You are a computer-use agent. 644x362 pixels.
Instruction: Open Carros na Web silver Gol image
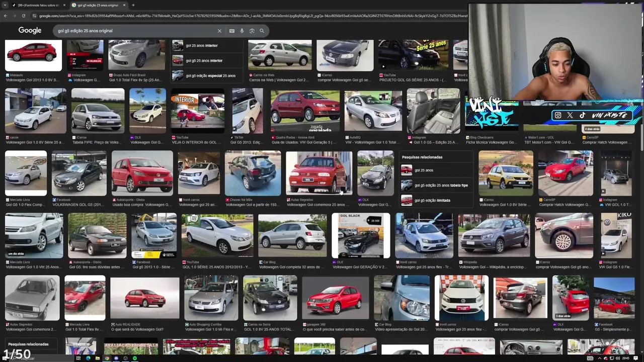(280, 54)
